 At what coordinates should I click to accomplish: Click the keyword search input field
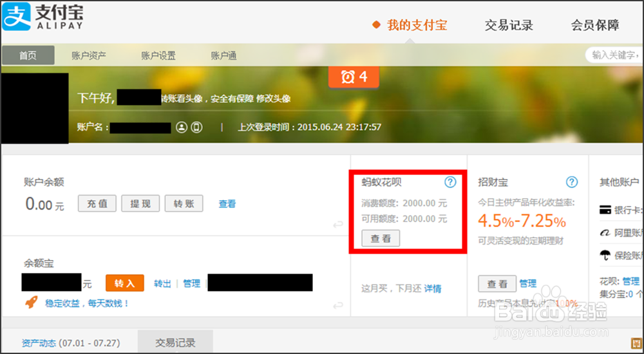[614, 55]
